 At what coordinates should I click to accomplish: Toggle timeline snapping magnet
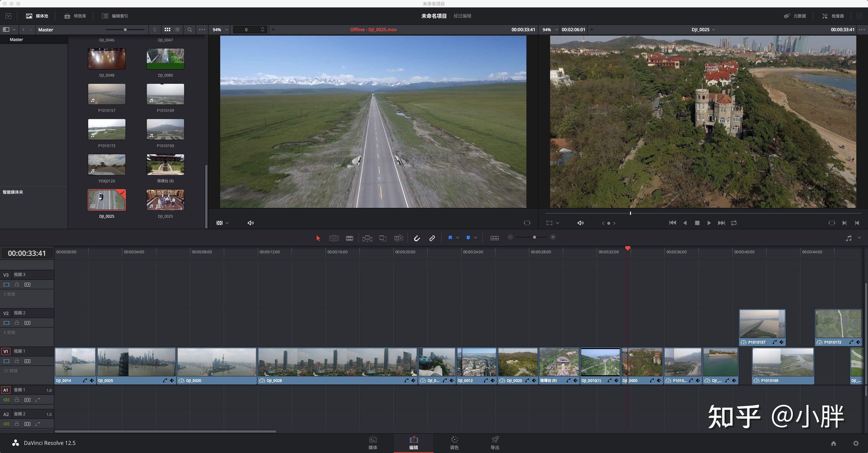[417, 238]
